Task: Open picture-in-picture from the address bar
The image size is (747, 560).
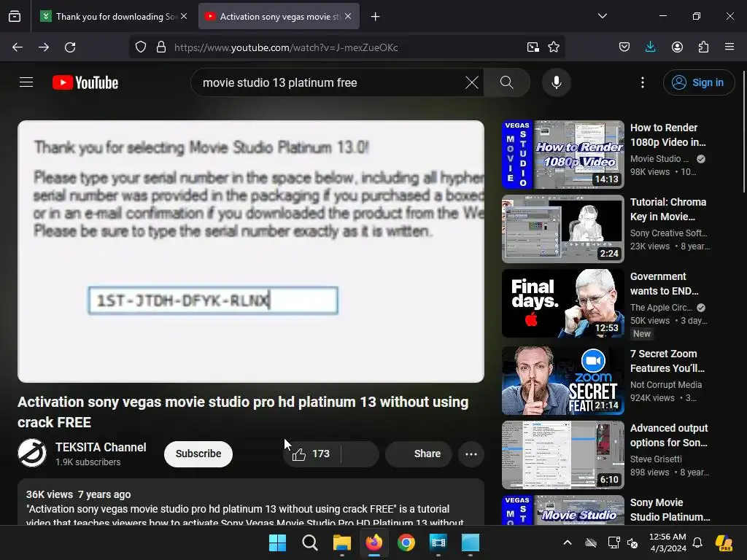Action: tap(533, 47)
